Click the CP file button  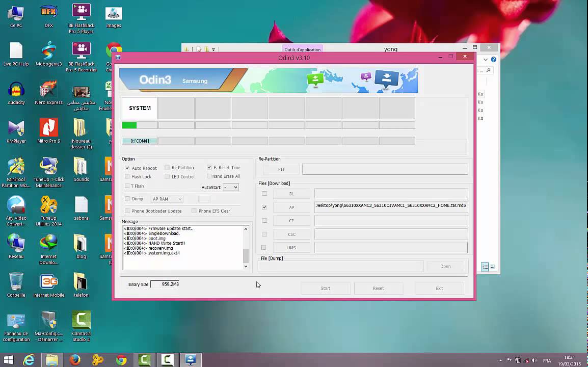pyautogui.click(x=291, y=221)
